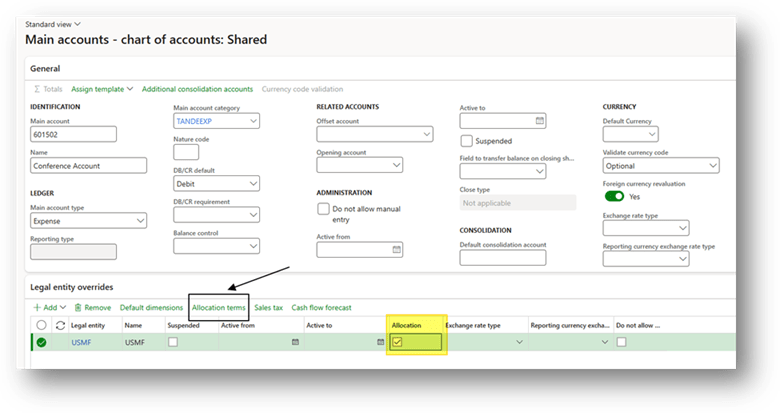Check the Suspended checkbox in General section

(467, 141)
